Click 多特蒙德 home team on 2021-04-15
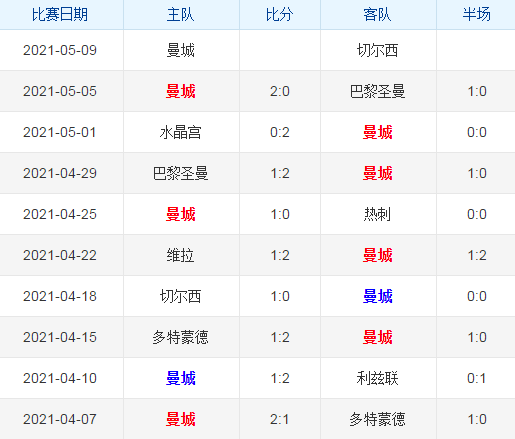The image size is (515, 439). [x=181, y=337]
